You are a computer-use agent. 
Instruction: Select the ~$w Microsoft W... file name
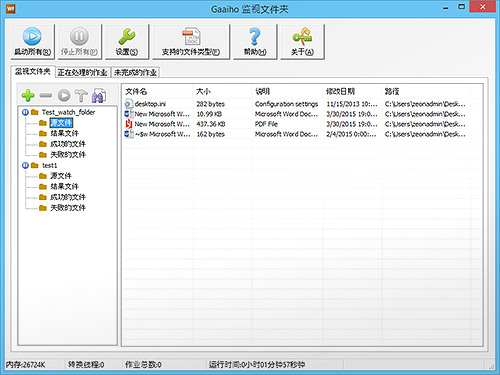163,134
